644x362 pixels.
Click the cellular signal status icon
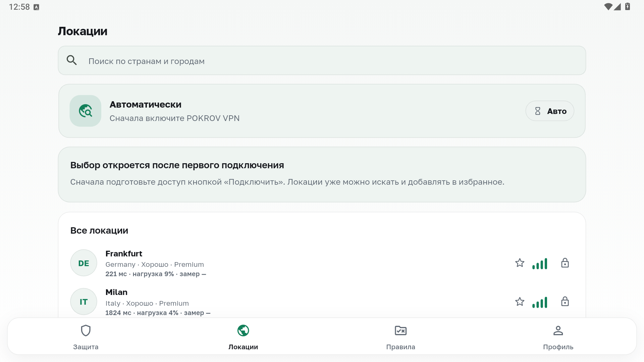pos(618,7)
